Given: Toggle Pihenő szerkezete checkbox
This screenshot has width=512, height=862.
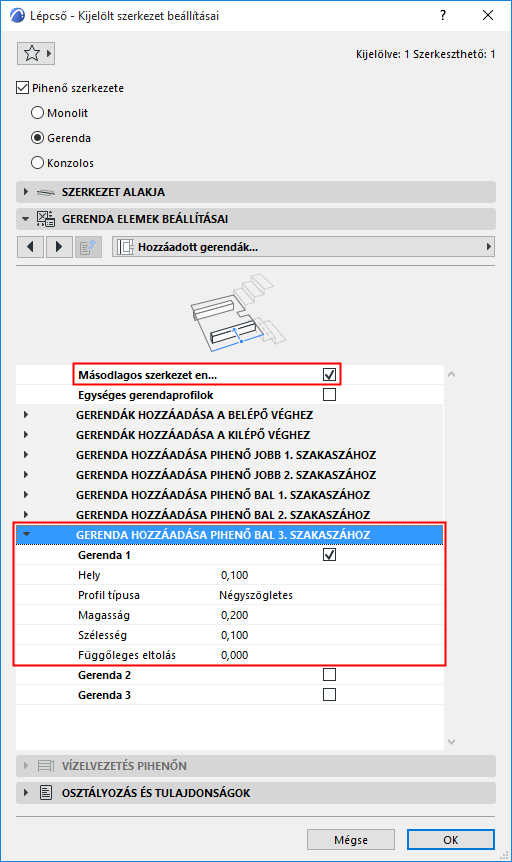Looking at the screenshot, I should pyautogui.click(x=23, y=88).
